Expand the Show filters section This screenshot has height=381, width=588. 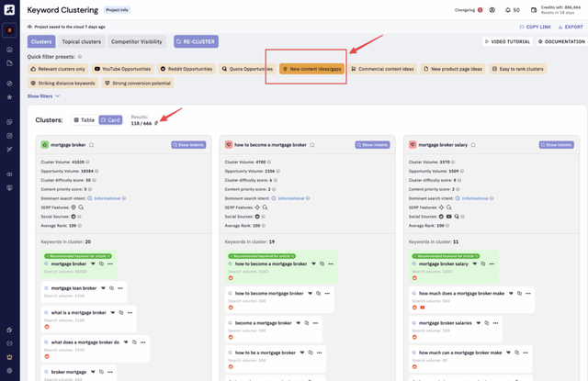point(43,95)
